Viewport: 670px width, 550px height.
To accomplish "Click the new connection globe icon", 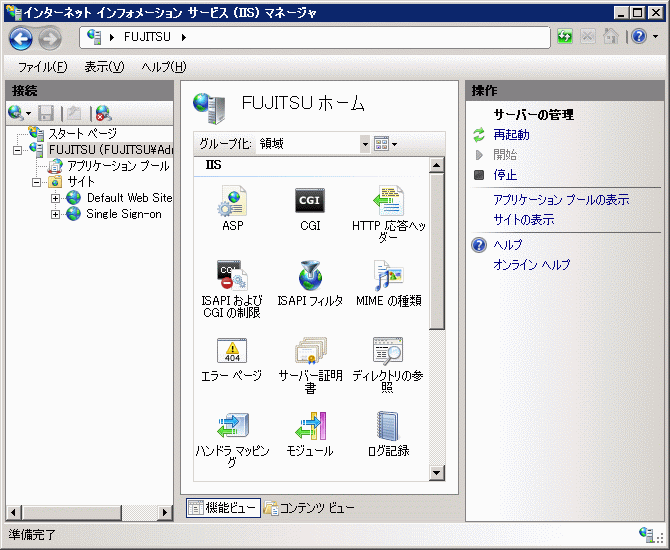I will [16, 113].
